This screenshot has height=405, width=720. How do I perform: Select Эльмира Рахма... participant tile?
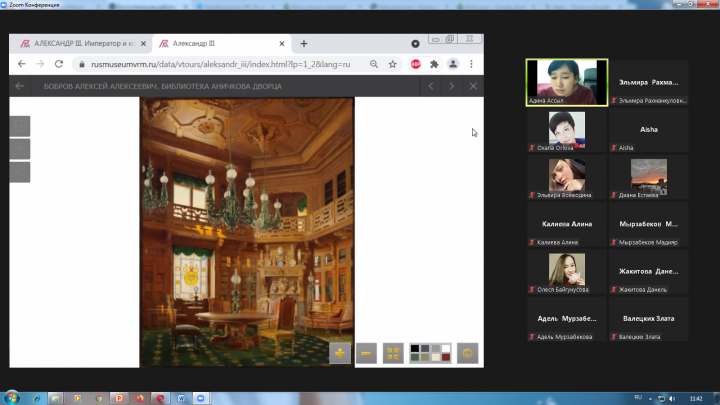pos(648,82)
